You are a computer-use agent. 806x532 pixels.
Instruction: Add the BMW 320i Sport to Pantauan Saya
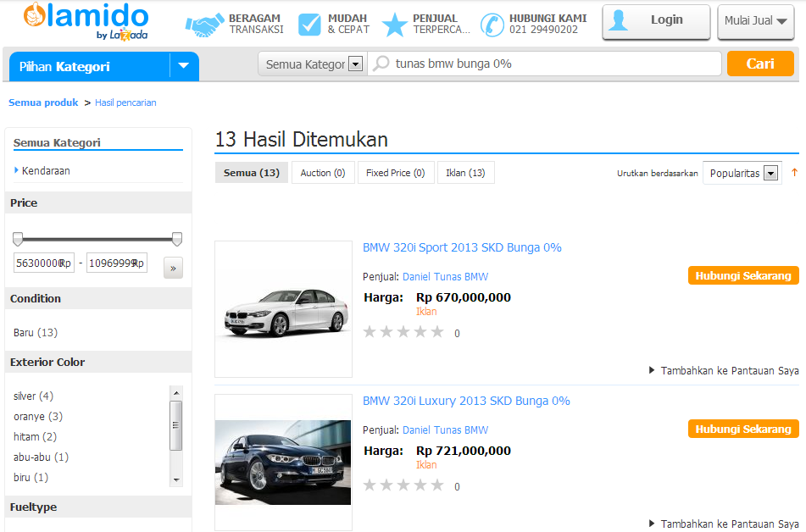point(724,370)
